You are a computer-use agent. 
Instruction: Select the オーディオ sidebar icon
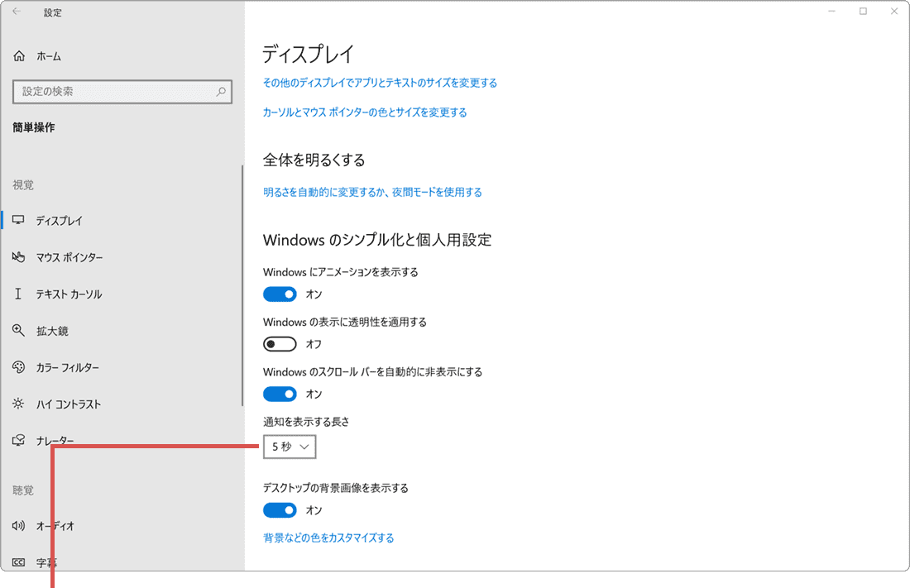click(x=18, y=525)
